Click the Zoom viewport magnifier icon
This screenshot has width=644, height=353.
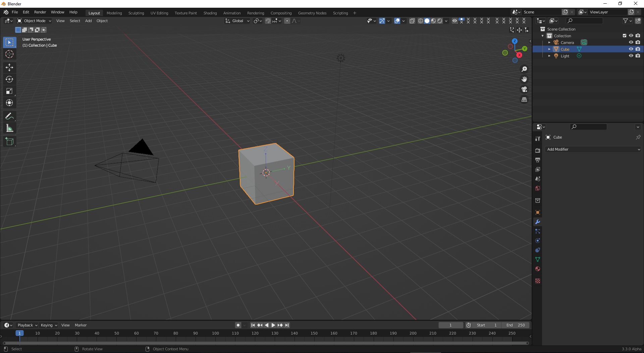(524, 69)
